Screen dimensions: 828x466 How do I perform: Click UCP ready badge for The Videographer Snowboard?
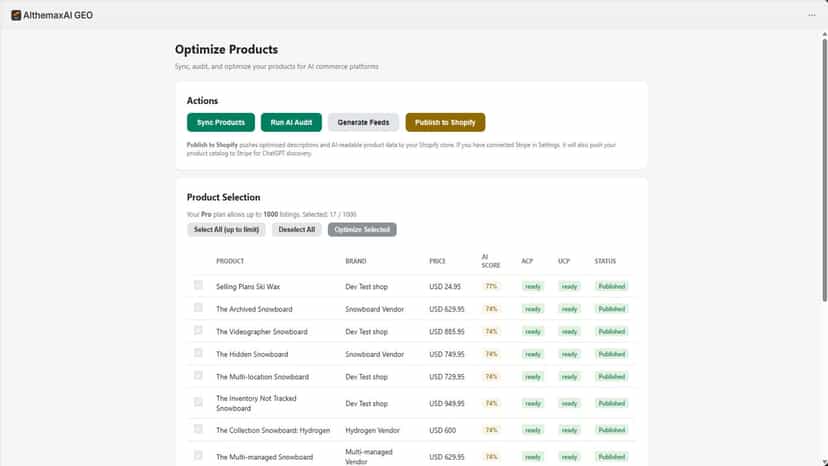(x=569, y=332)
